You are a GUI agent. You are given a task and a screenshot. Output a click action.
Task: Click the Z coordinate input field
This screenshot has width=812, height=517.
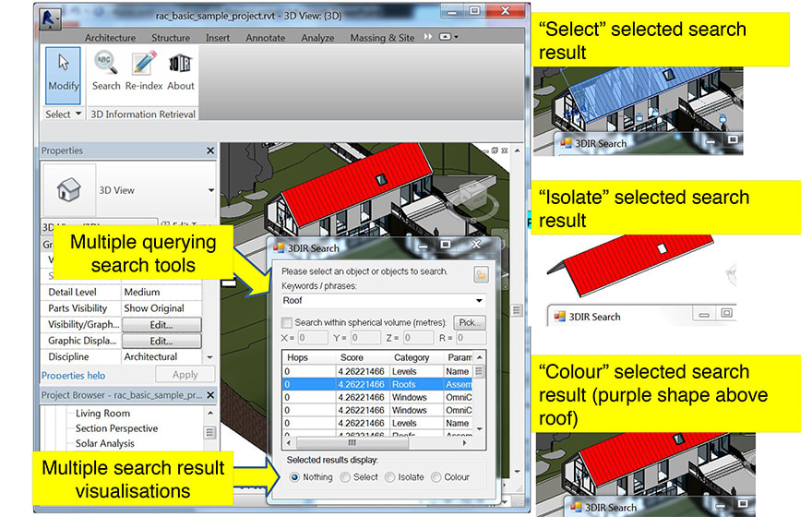tap(418, 338)
